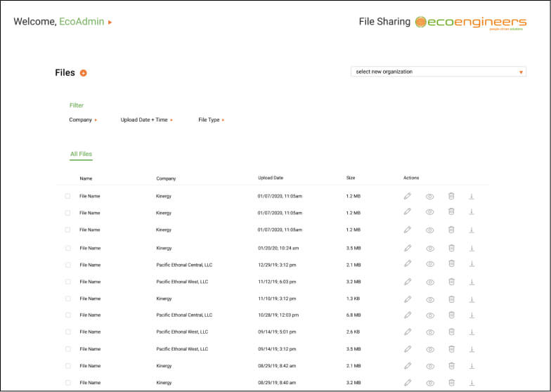The width and height of the screenshot is (551, 392).
Task: Tick the checkbox on the 08/29/19 8:42 am row
Action: pyautogui.click(x=67, y=365)
